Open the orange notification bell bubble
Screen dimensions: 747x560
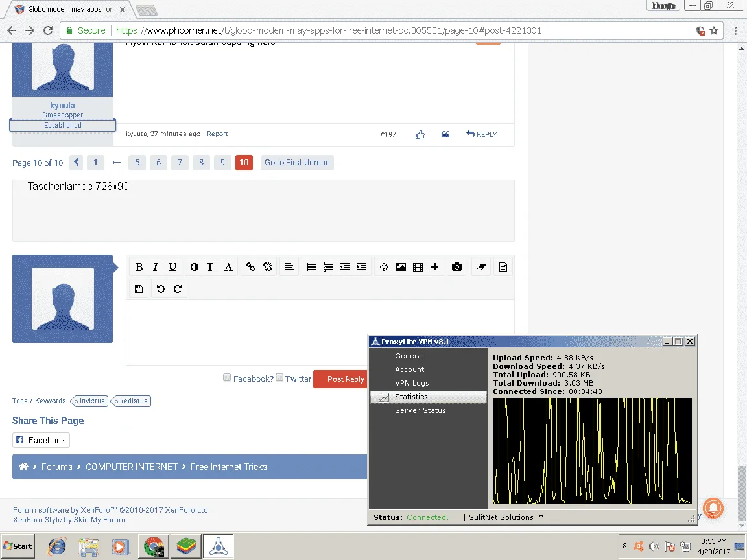[x=713, y=507]
